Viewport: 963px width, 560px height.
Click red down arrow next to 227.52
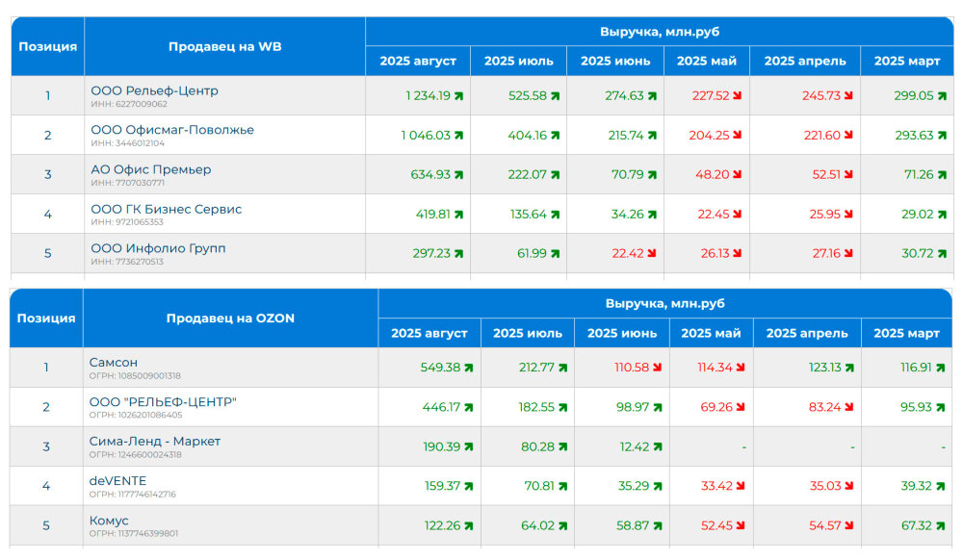tap(737, 95)
